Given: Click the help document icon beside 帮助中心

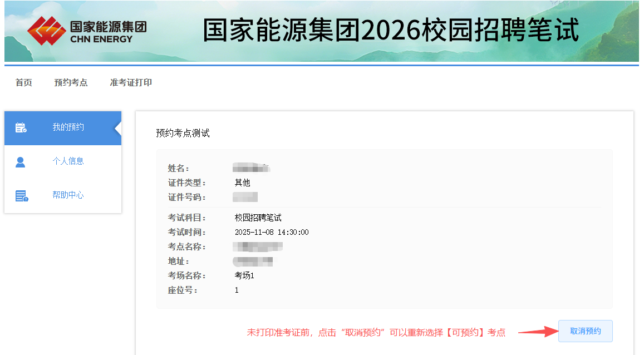Looking at the screenshot, I should point(21,196).
